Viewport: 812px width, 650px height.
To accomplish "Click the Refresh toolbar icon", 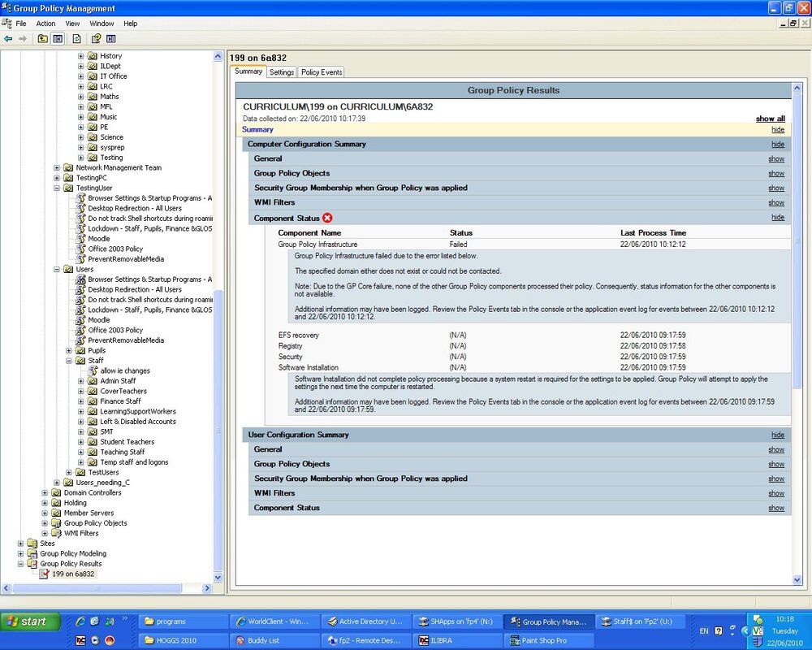I will (x=76, y=39).
